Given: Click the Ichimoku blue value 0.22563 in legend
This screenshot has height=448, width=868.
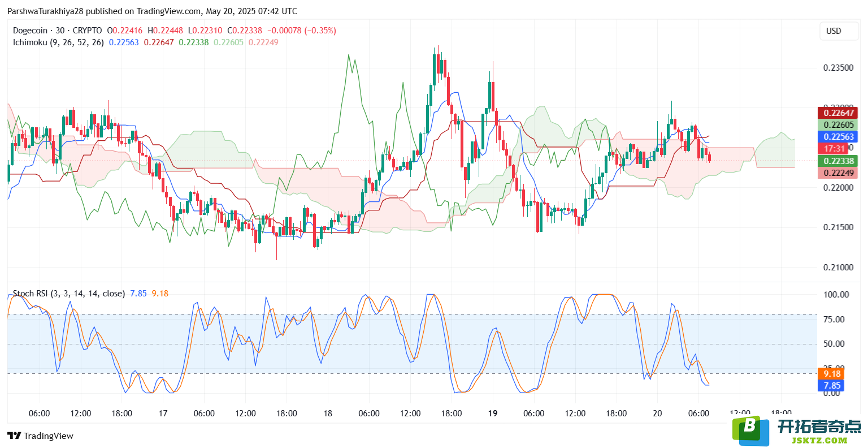Looking at the screenshot, I should pyautogui.click(x=124, y=42).
